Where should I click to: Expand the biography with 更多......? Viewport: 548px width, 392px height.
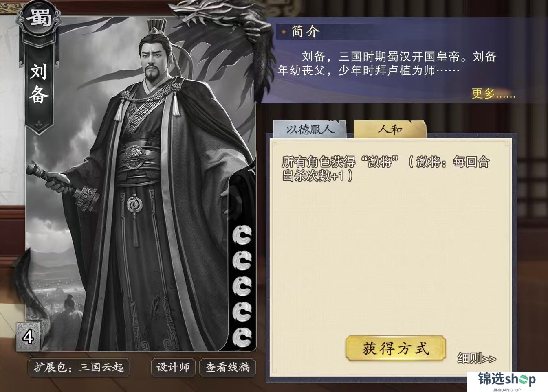493,94
